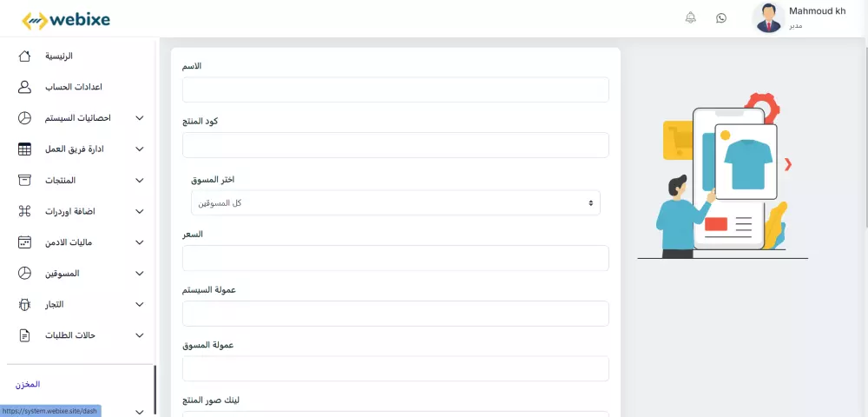Click the sidebar scrollbar thumb
This screenshot has height=417, width=868.
pyautogui.click(x=155, y=390)
